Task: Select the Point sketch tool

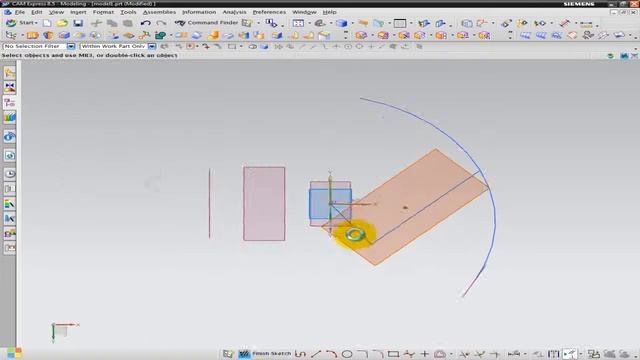Action: click(x=424, y=354)
